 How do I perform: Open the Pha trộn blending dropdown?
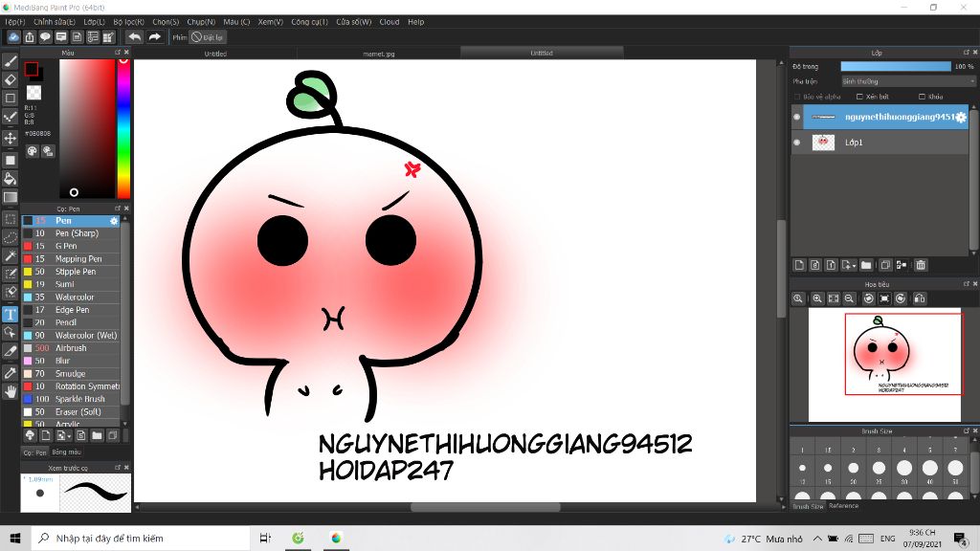tap(907, 81)
